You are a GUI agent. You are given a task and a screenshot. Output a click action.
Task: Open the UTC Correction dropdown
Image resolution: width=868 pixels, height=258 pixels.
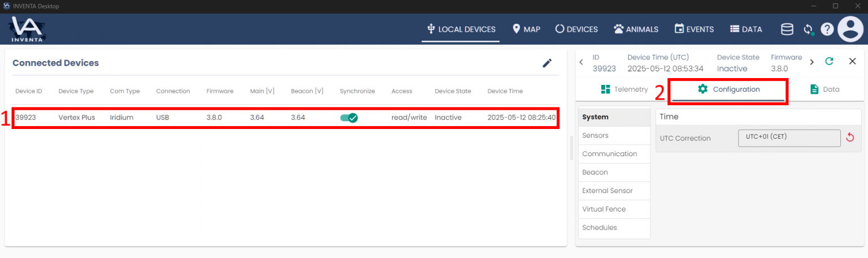(x=789, y=138)
